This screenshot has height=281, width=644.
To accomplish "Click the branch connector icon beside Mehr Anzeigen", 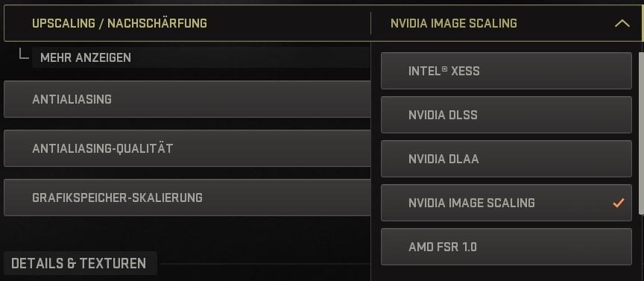I will [24, 54].
